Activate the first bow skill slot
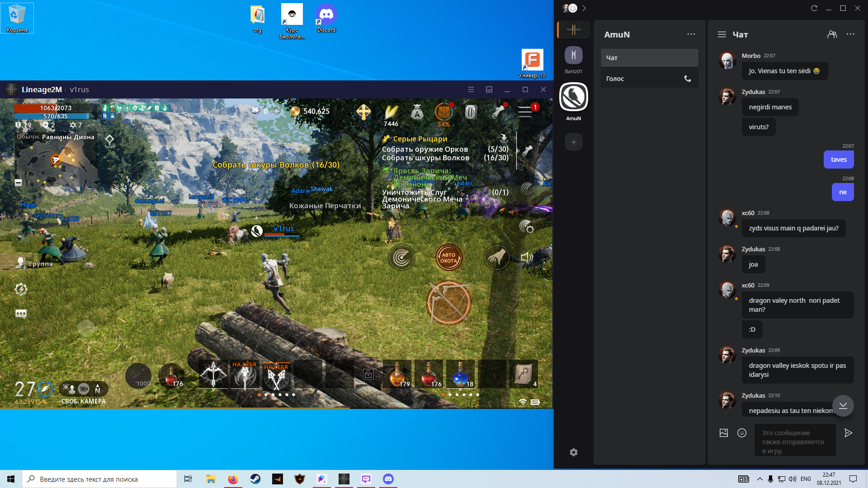 tap(213, 374)
